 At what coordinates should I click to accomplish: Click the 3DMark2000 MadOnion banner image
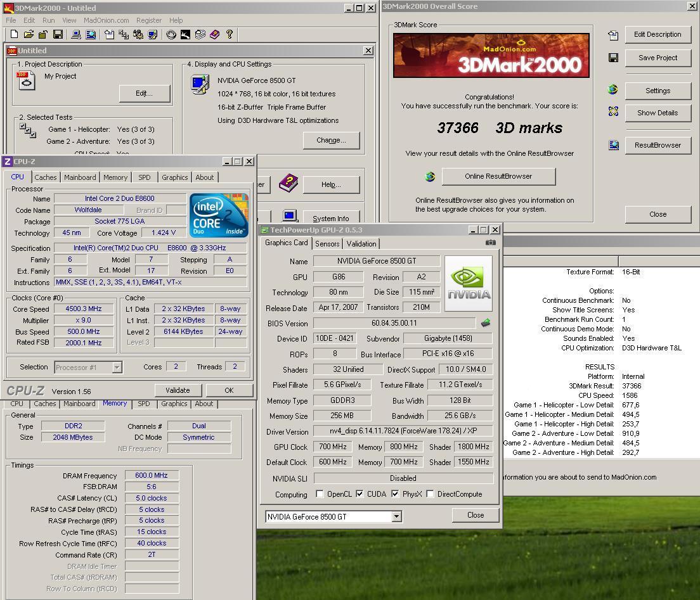pos(491,55)
